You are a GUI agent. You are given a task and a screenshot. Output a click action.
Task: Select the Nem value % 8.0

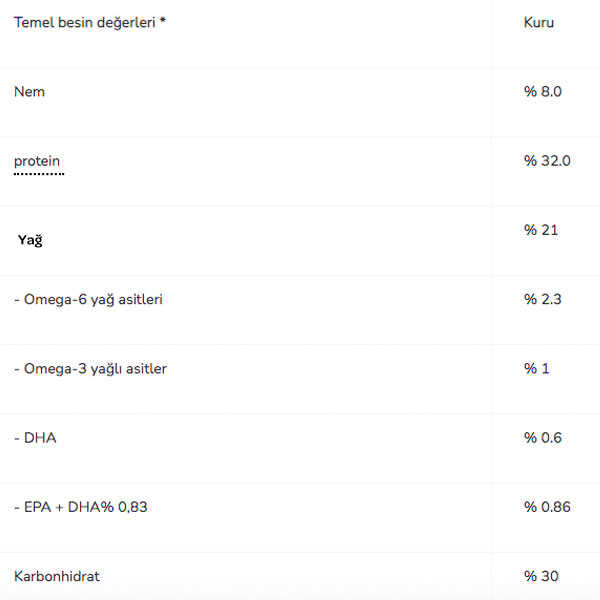(543, 92)
